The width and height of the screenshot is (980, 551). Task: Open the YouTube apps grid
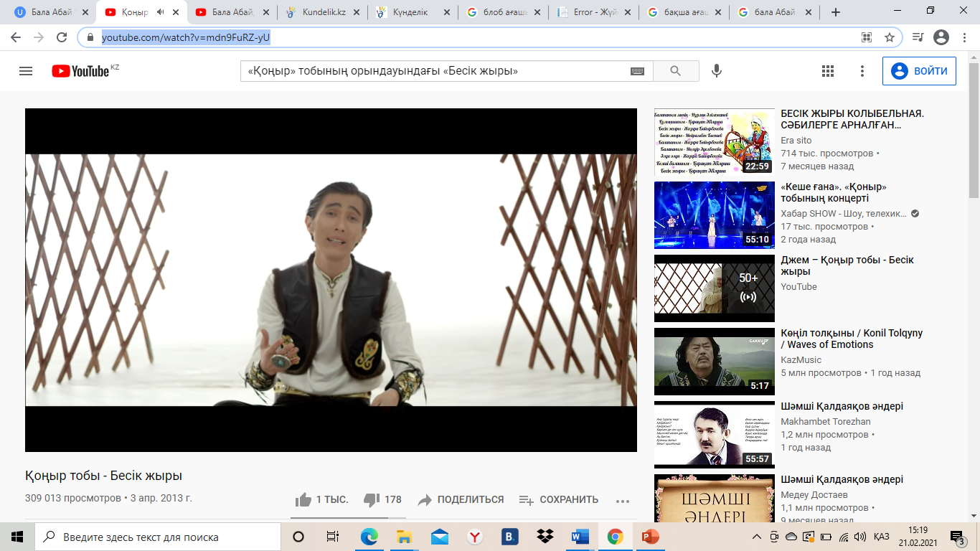[828, 71]
